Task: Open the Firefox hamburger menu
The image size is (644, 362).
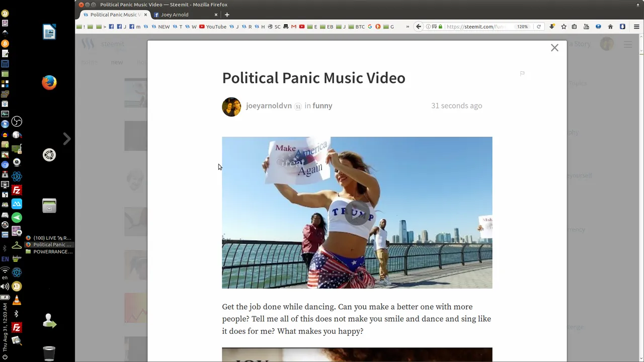Action: pos(636,27)
